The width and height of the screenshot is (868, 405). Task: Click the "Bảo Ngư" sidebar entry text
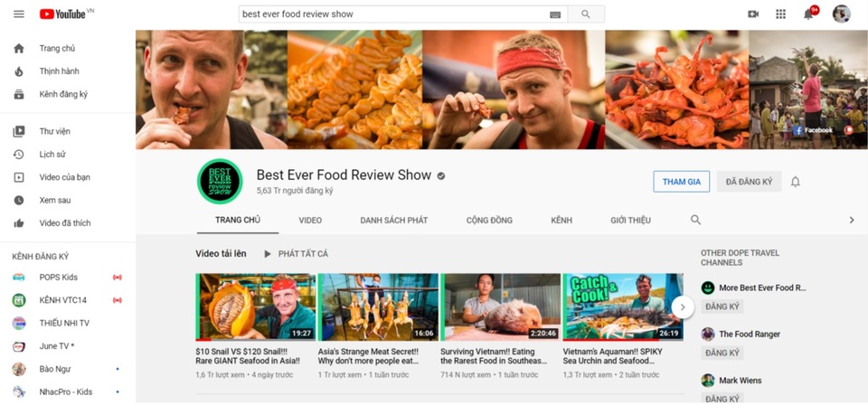point(55,369)
